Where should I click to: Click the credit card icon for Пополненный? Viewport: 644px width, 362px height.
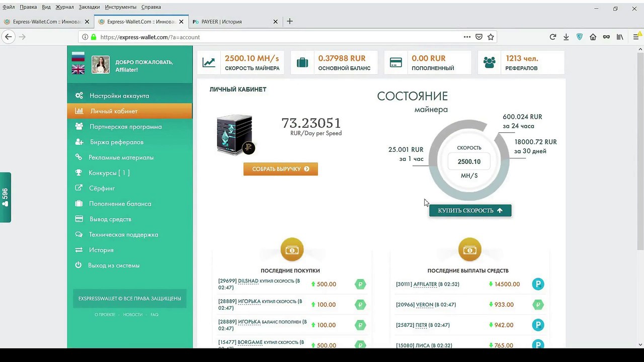[396, 63]
